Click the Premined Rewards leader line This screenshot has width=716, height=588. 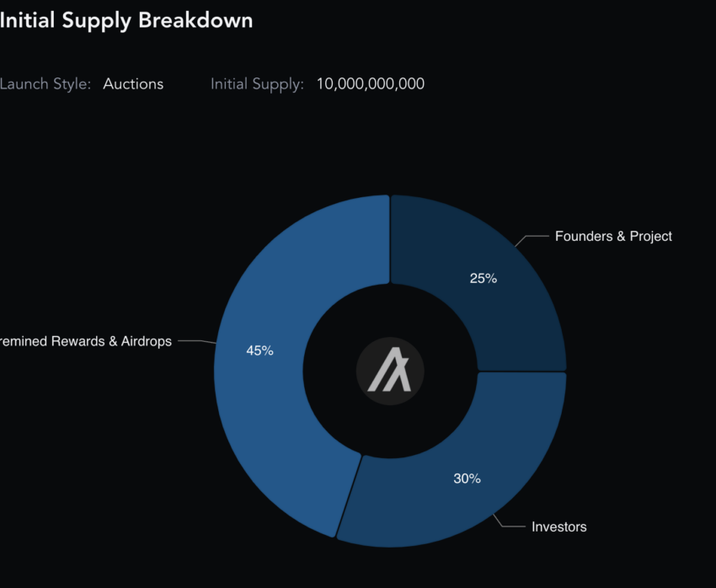(197, 341)
